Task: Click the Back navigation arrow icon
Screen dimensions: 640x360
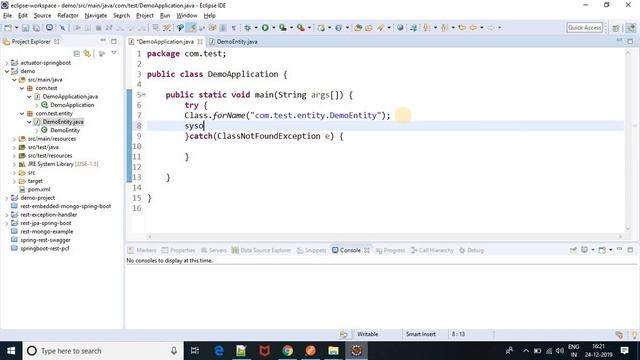Action: 473,28
